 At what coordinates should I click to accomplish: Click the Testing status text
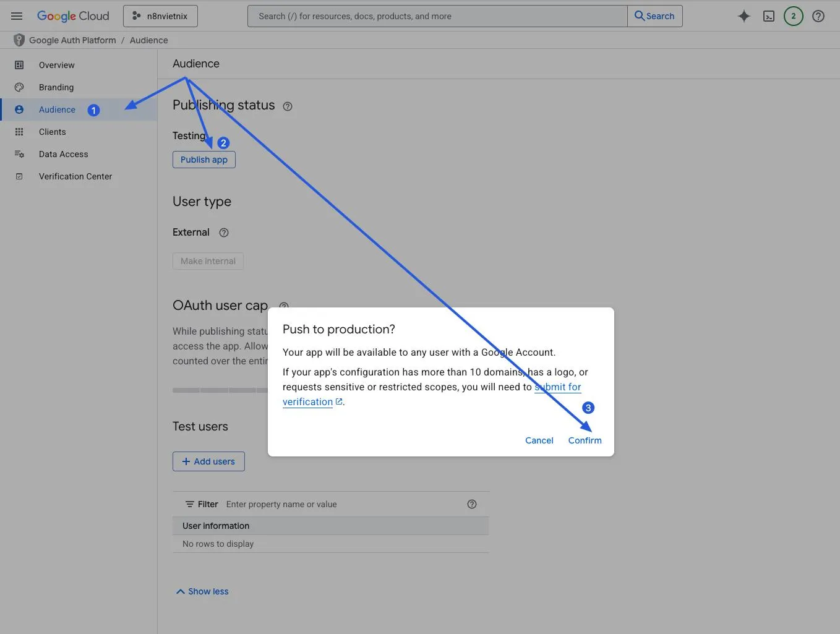[189, 135]
